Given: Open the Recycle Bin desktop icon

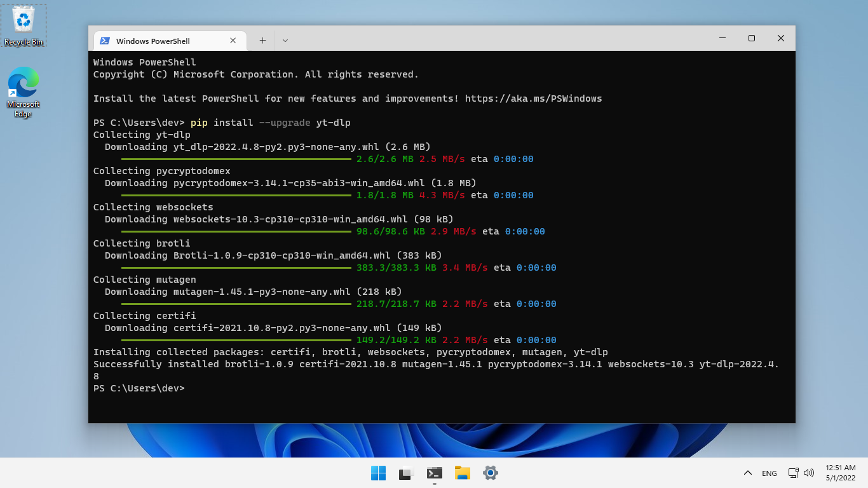Looking at the screenshot, I should tap(24, 25).
